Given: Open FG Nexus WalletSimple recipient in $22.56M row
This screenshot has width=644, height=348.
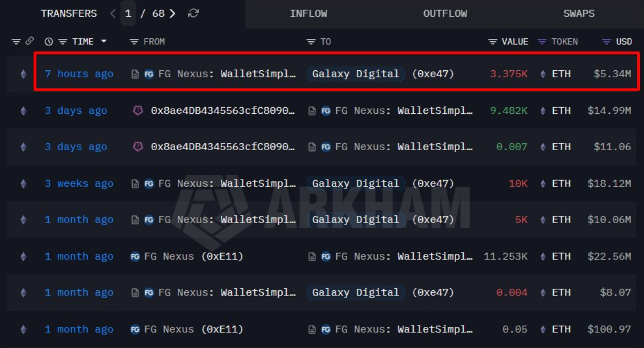Looking at the screenshot, I should 404,257.
